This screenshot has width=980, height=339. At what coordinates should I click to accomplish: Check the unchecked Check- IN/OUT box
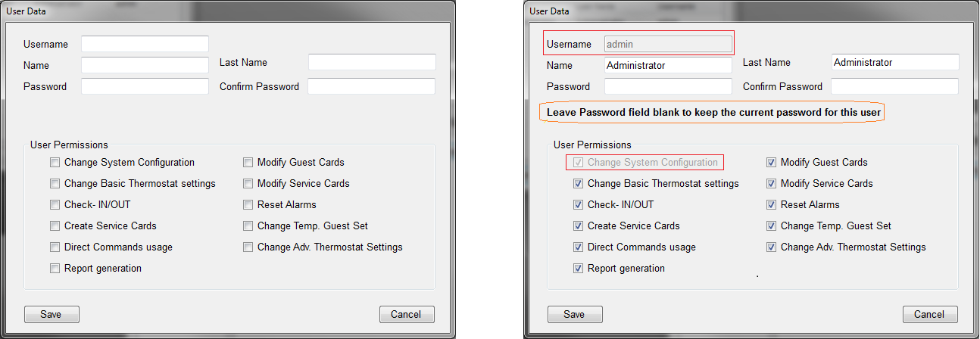[55, 204]
